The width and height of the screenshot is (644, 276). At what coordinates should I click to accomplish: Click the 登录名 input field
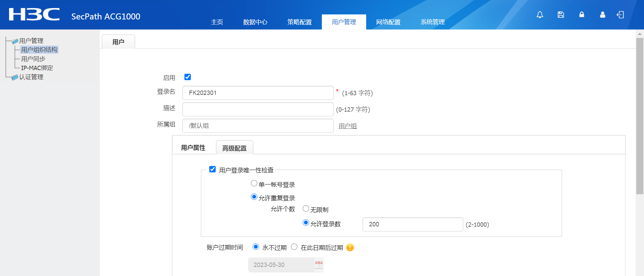click(x=258, y=93)
